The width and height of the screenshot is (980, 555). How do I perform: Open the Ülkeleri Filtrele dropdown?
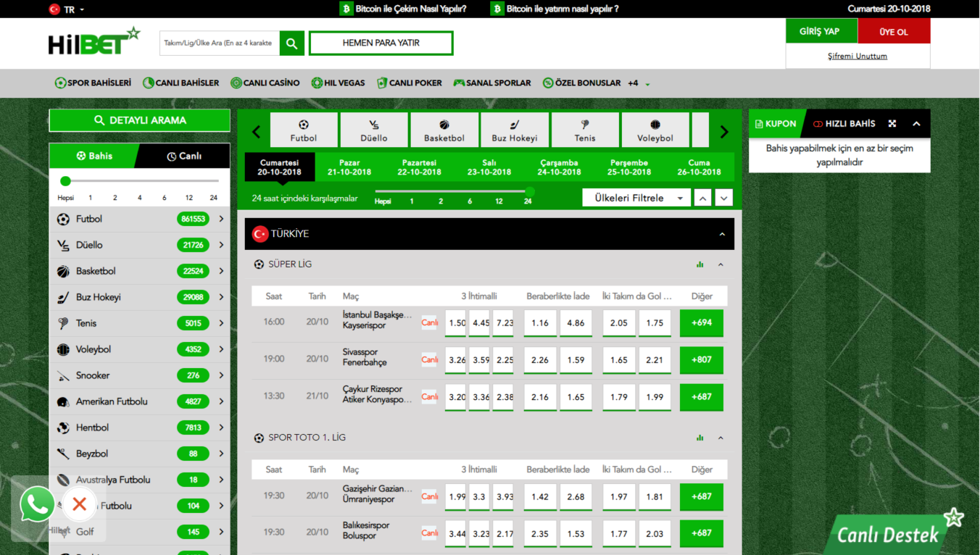(636, 198)
